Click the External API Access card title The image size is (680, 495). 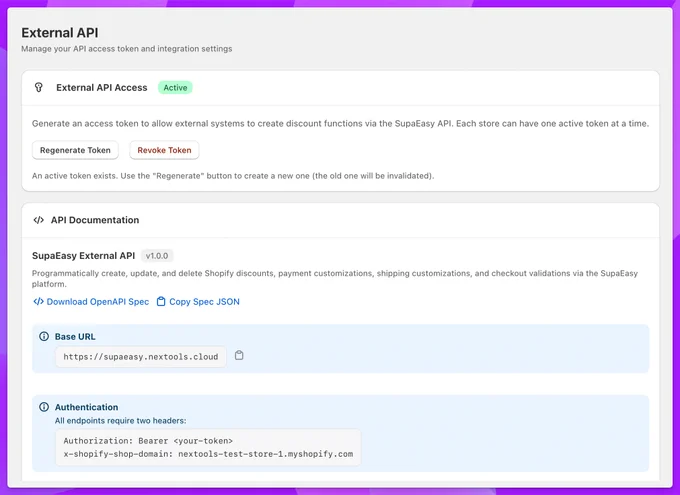click(x=102, y=88)
